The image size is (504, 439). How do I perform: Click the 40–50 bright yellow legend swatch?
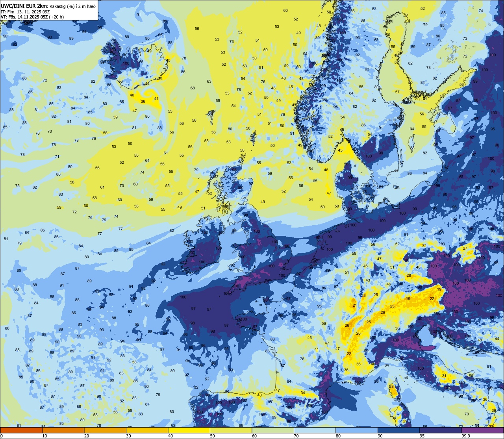[189, 430]
